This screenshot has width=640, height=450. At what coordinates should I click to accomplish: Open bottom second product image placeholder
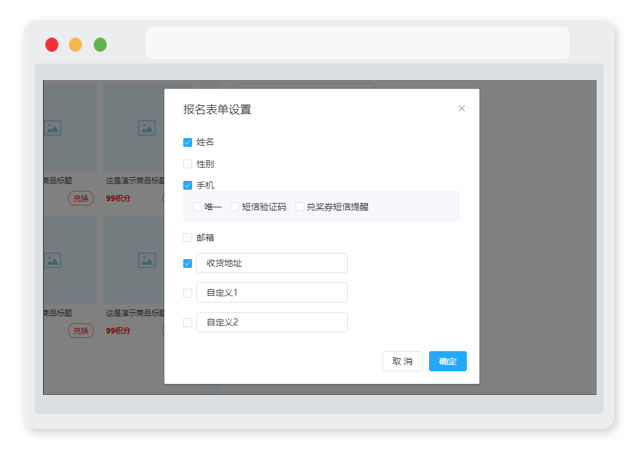(x=134, y=260)
